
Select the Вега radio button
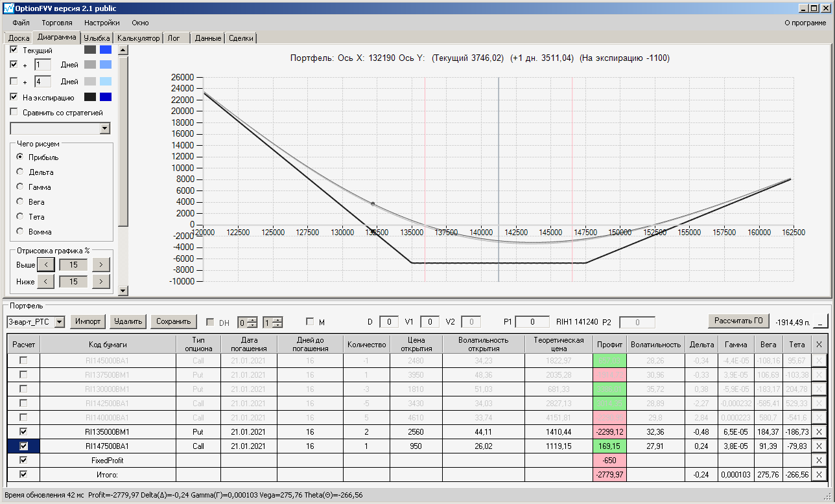tap(20, 201)
